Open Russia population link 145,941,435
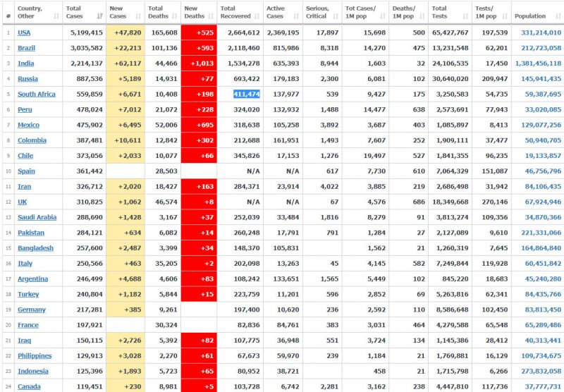Image resolution: width=564 pixels, height=392 pixels. [541, 79]
